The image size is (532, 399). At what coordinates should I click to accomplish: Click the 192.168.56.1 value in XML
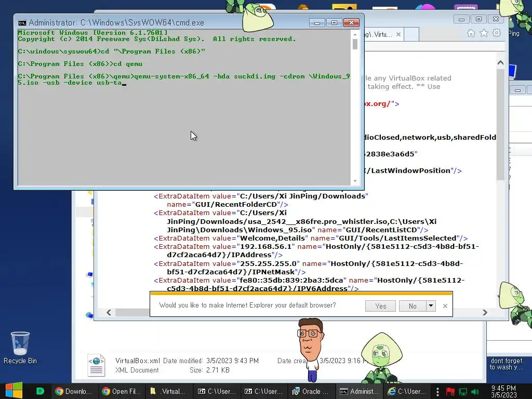265,247
